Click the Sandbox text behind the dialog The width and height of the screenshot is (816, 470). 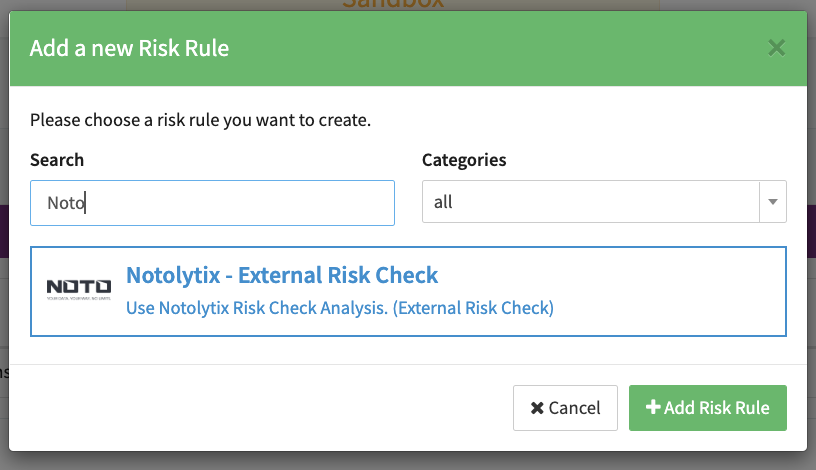tap(392, 4)
